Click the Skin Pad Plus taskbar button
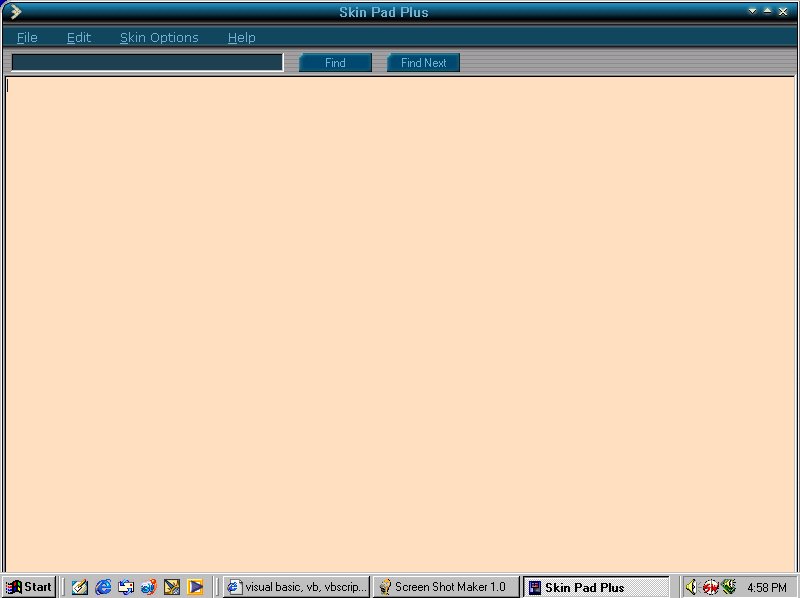800x598 pixels. (596, 587)
